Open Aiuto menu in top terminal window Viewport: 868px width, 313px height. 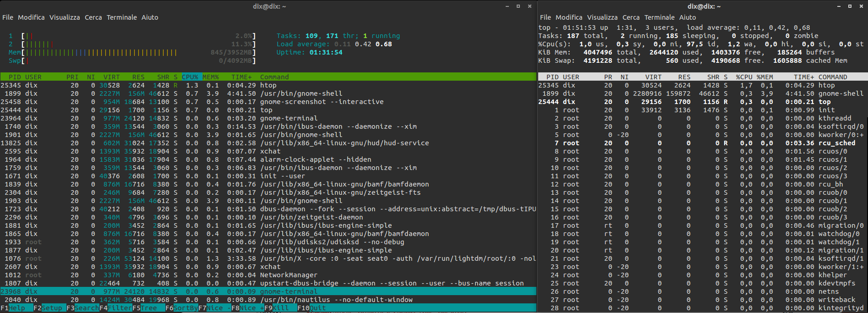[x=688, y=17]
